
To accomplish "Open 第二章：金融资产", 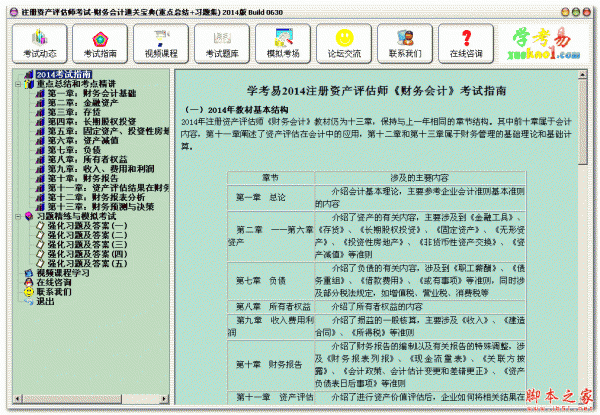I will [x=83, y=103].
